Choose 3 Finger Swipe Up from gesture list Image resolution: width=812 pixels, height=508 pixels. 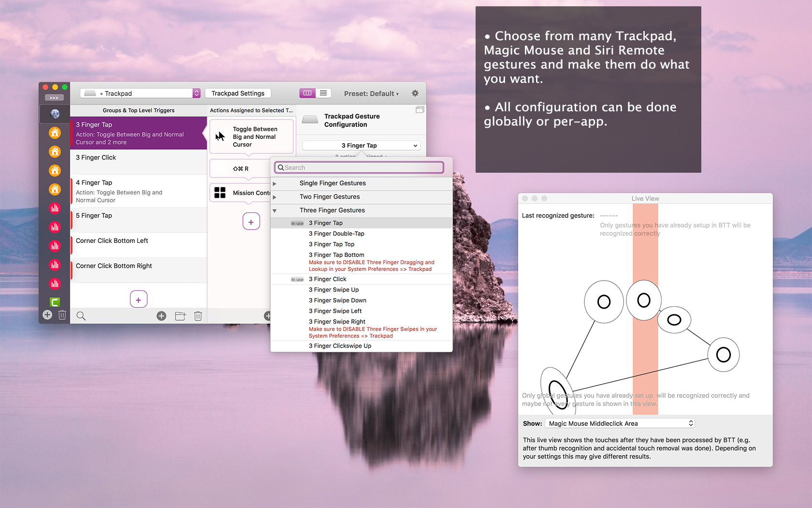point(333,290)
